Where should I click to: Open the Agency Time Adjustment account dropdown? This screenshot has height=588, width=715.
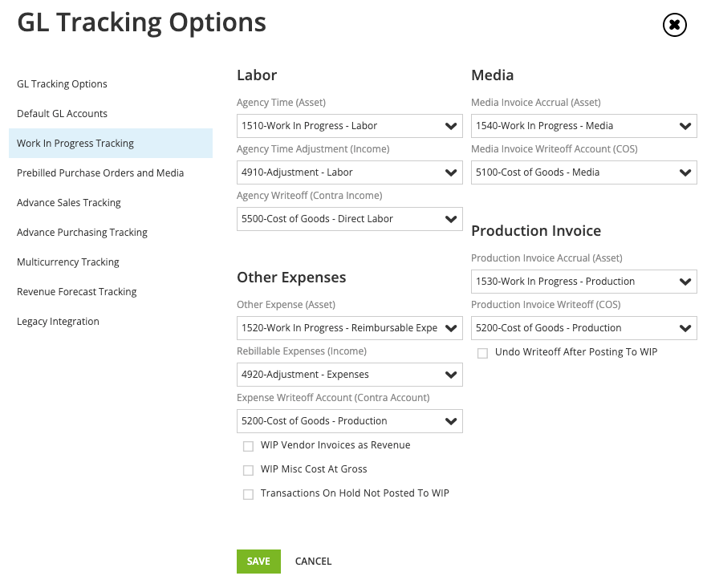[349, 172]
